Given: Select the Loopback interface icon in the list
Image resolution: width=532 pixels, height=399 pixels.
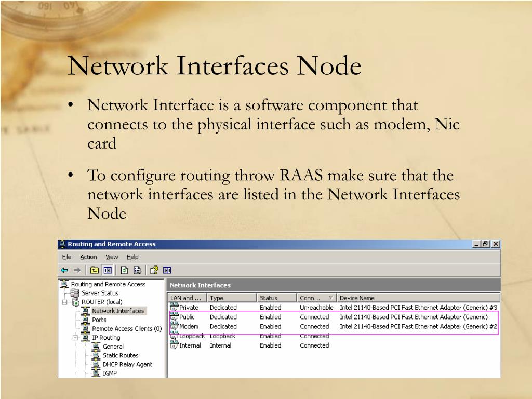Looking at the screenshot, I should pos(174,336).
